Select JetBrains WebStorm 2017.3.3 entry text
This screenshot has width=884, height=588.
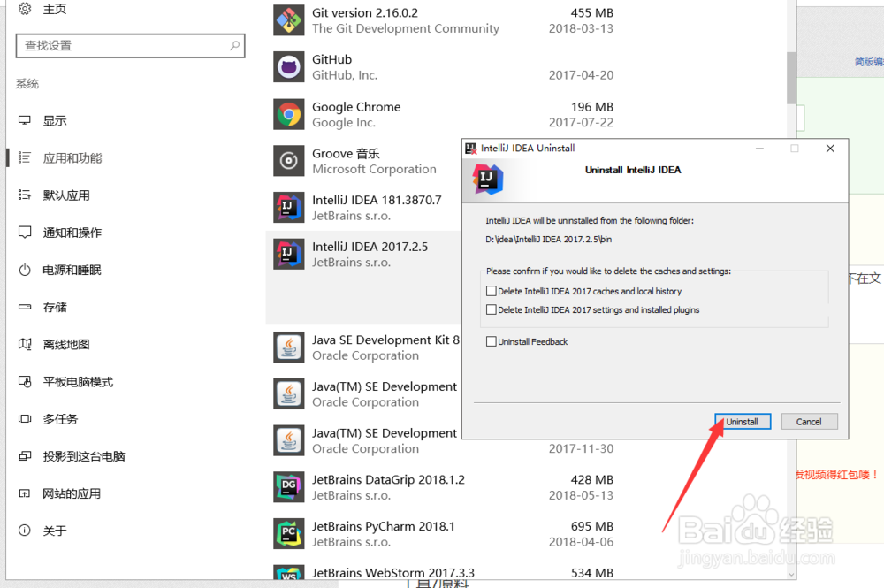393,573
